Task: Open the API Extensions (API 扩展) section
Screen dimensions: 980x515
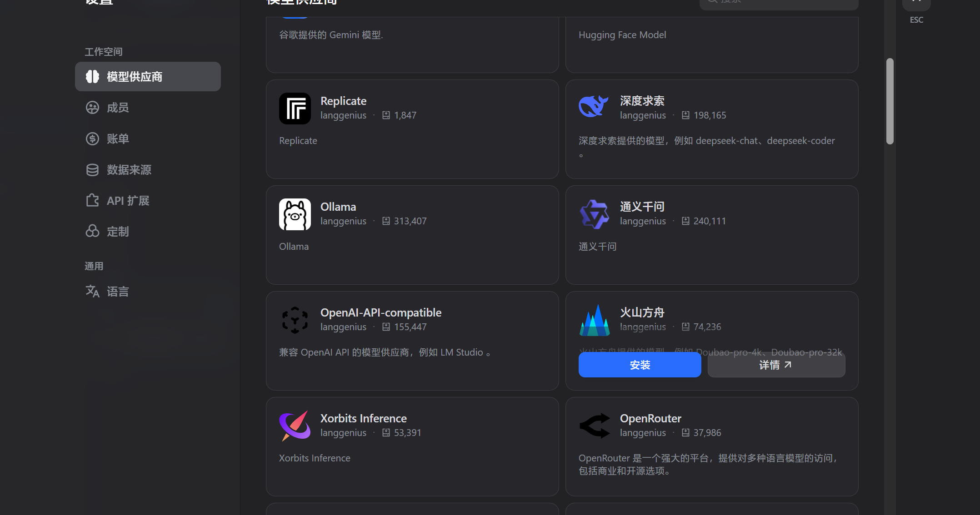Action: coord(128,201)
